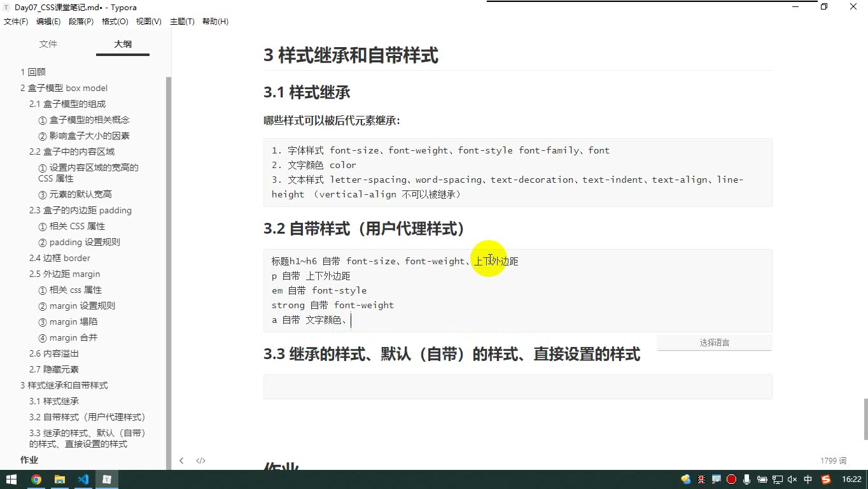Switch sidebar to the 大纲 tab
This screenshot has height=489, width=868.
click(123, 44)
